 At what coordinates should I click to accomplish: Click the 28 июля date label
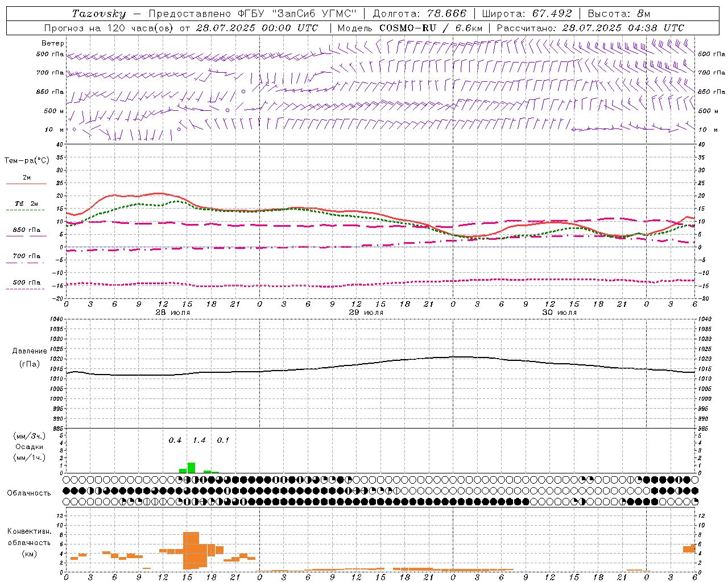[173, 313]
